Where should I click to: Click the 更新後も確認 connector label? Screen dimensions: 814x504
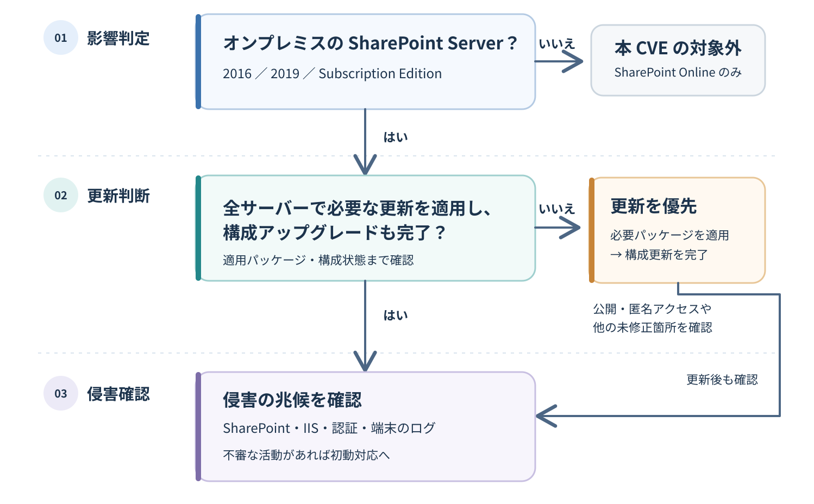click(722, 380)
